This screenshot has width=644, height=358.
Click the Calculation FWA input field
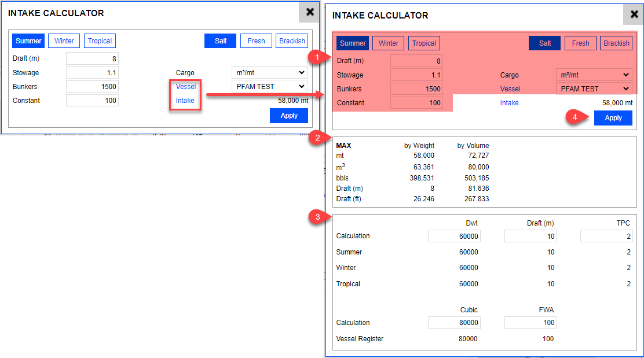(x=530, y=323)
